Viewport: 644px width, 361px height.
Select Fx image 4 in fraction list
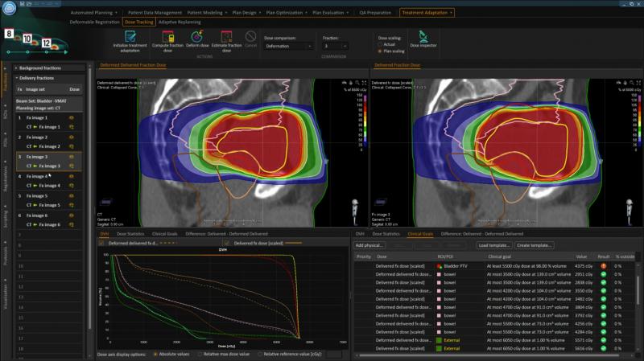[x=37, y=176]
